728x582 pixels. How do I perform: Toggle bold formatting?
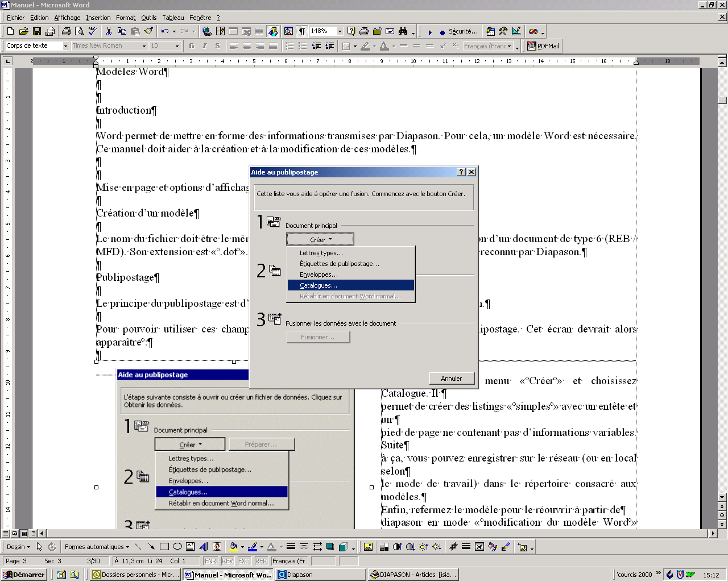192,46
